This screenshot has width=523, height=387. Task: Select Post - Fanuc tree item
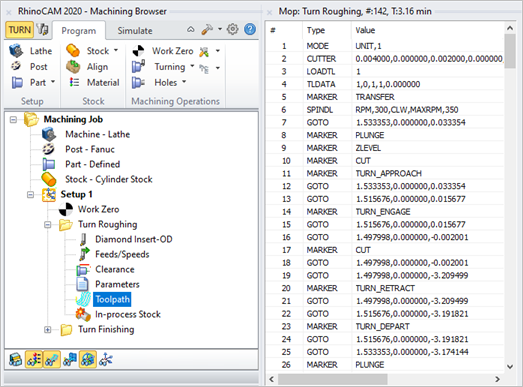[90, 149]
